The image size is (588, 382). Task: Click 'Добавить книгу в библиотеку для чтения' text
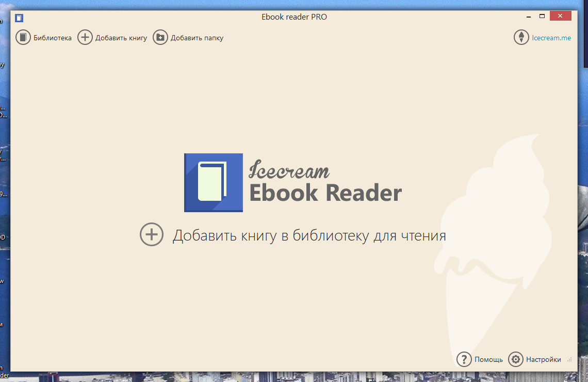[309, 236]
